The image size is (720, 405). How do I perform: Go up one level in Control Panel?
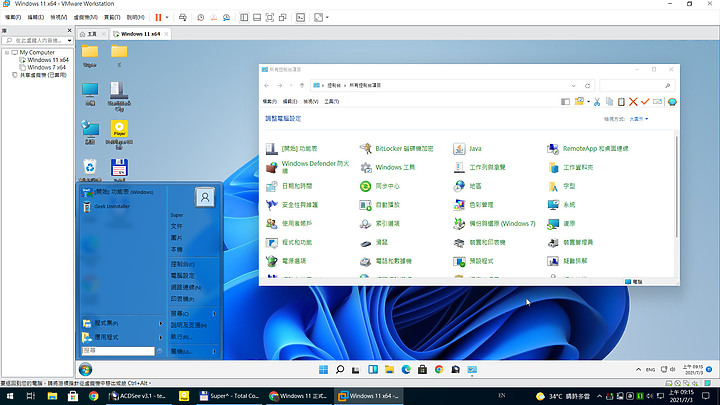pos(302,86)
